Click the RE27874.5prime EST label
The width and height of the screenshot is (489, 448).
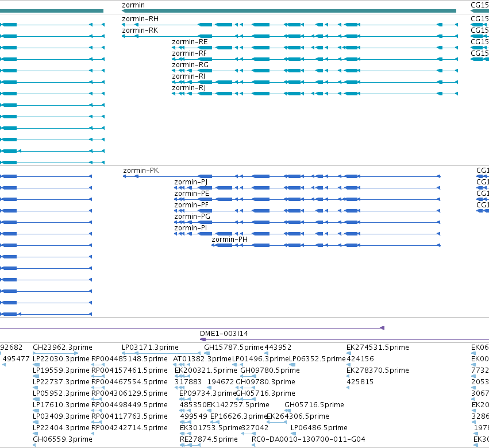click(x=209, y=439)
